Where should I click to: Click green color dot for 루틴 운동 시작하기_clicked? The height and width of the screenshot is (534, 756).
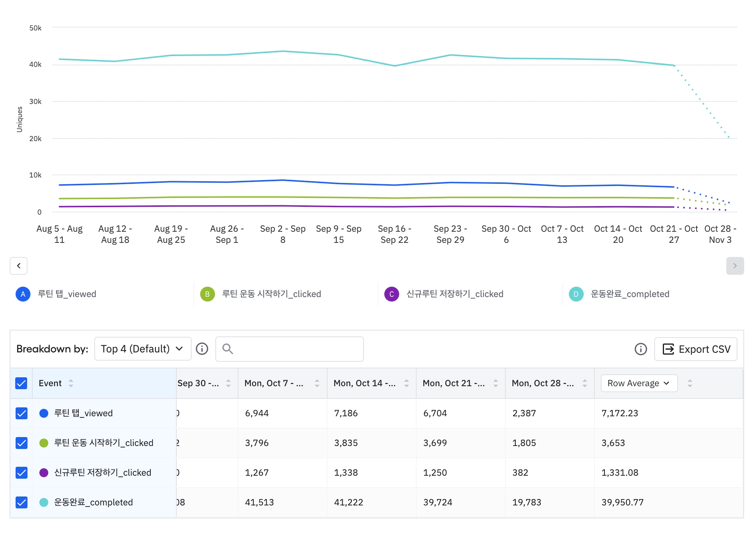click(44, 443)
